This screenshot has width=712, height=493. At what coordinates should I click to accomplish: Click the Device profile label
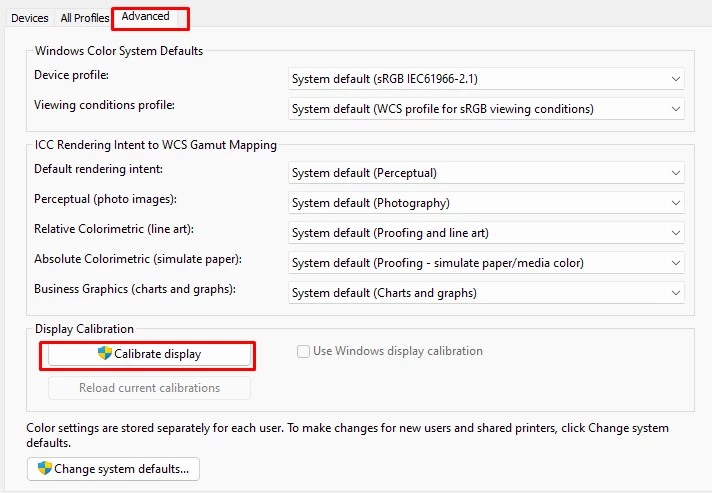click(72, 75)
